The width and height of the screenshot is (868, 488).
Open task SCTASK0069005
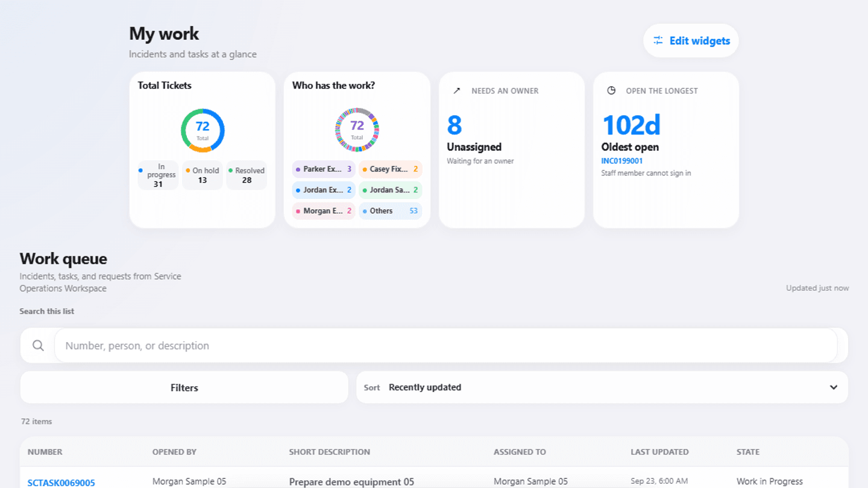pos(61,483)
